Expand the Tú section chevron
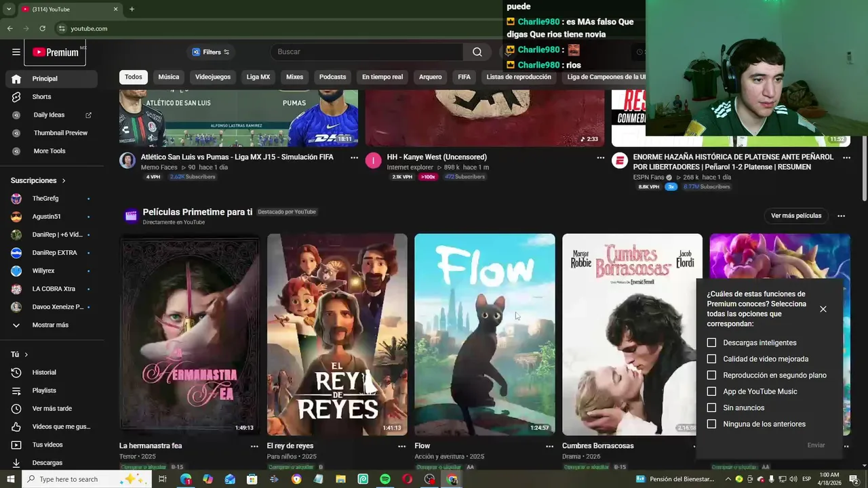 click(x=26, y=354)
